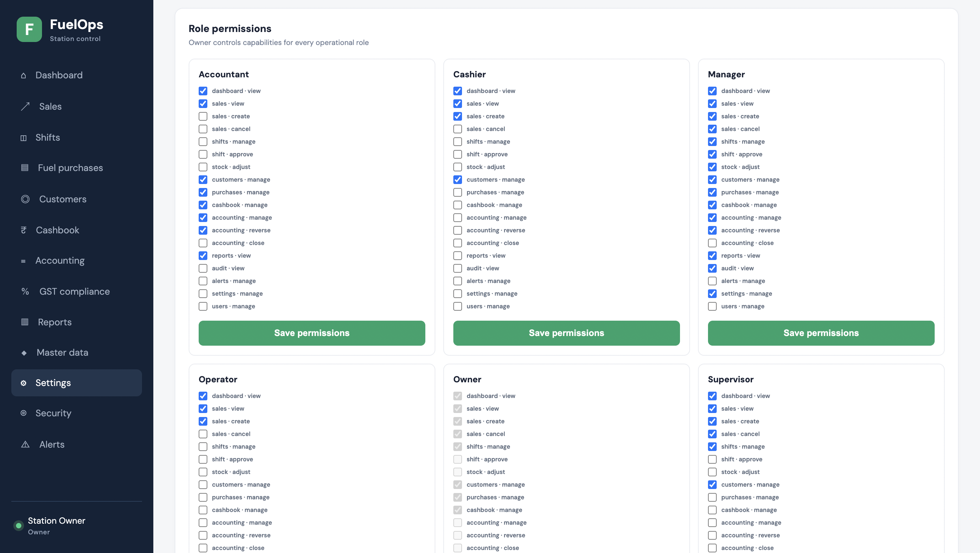
Task: Click the Master data diamond icon
Action: (x=24, y=353)
